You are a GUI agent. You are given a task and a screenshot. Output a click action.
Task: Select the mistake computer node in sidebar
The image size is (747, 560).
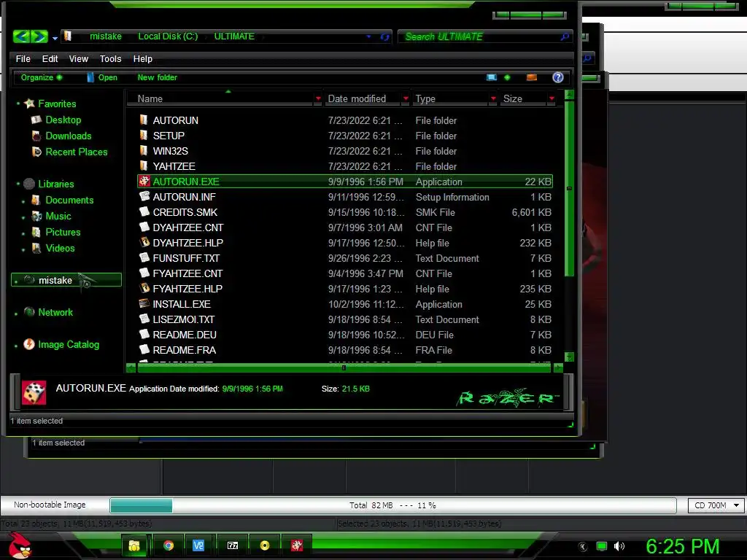[x=66, y=280]
